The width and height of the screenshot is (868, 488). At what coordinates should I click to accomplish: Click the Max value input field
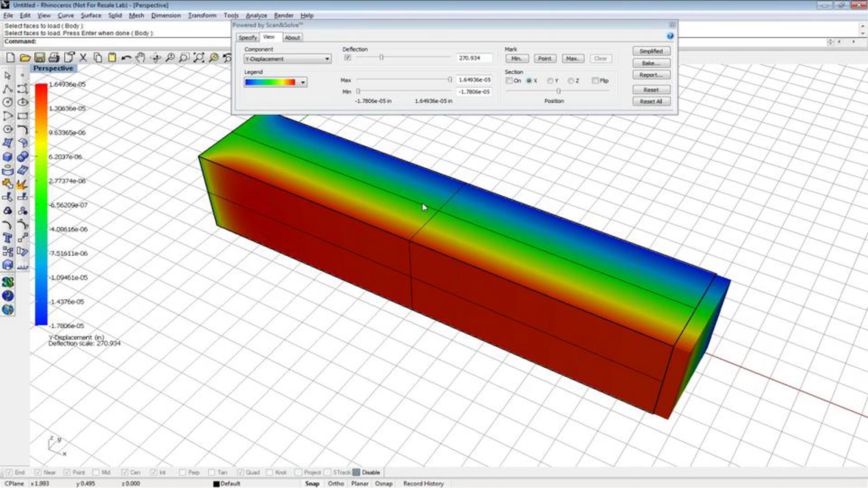pyautogui.click(x=474, y=80)
